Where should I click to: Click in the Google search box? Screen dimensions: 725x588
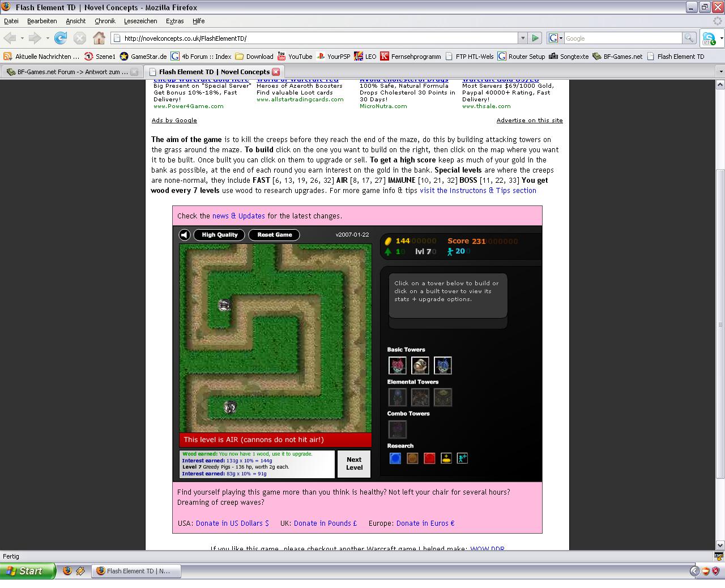pyautogui.click(x=622, y=38)
